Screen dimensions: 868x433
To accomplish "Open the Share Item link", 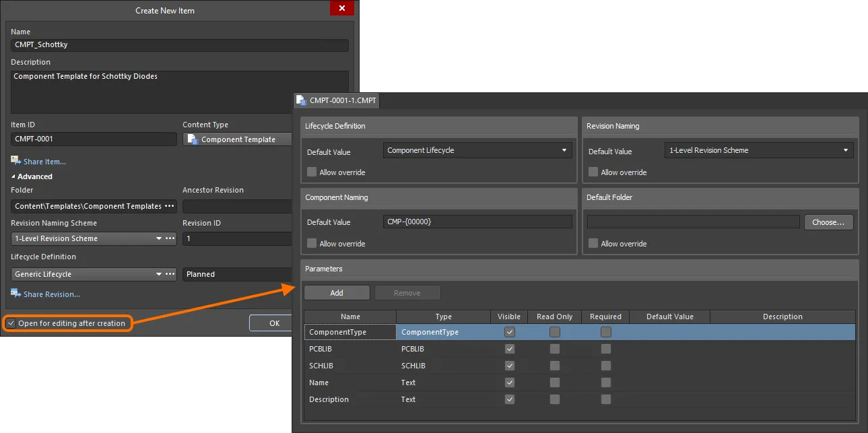I will [x=44, y=162].
